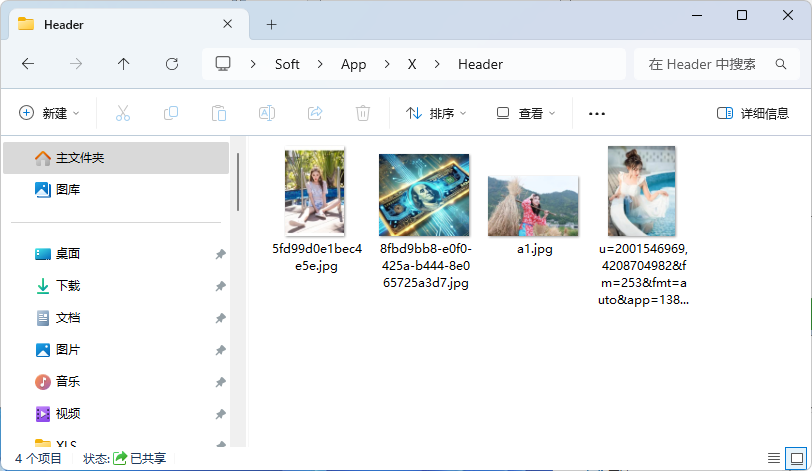Click the 已共享 status indicator
The image size is (812, 471).
pyautogui.click(x=140, y=459)
